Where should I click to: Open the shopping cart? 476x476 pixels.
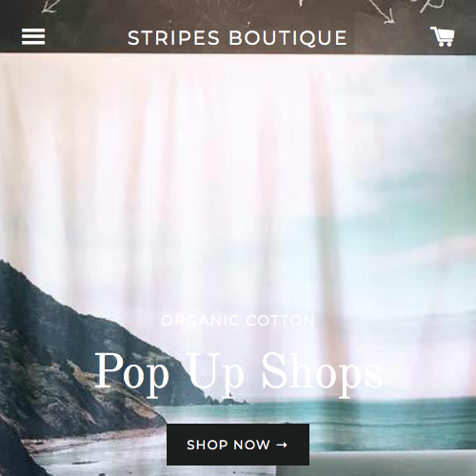(x=442, y=36)
